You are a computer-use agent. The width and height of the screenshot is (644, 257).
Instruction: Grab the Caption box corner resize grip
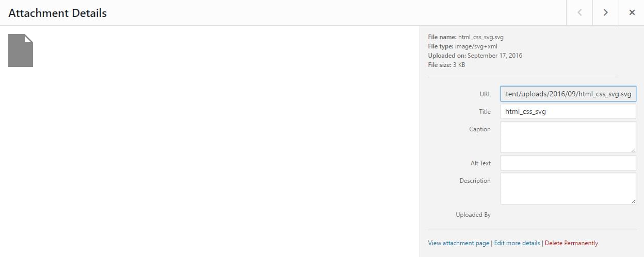pyautogui.click(x=633, y=150)
